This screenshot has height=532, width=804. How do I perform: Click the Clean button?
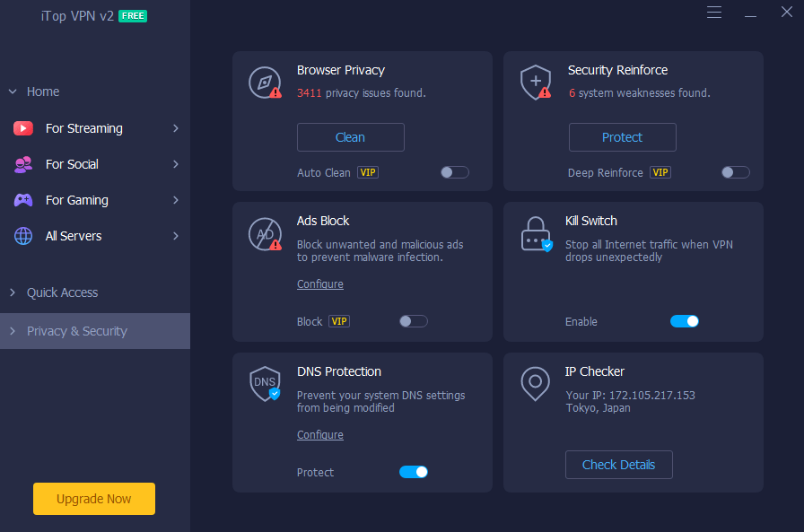click(x=351, y=137)
